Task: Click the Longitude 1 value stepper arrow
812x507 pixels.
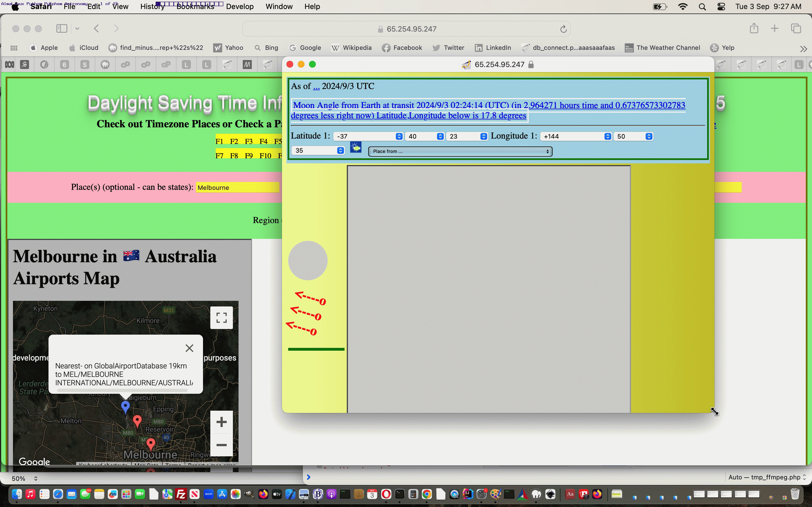Action: click(x=608, y=136)
